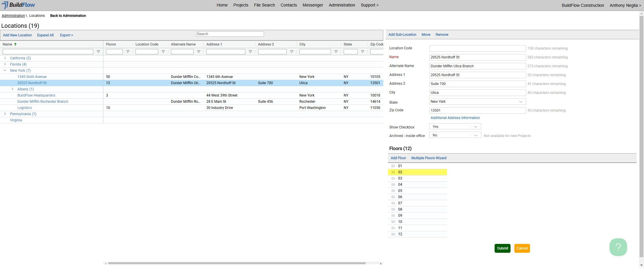Viewport: 644px width, 269px height.
Task: Open the Name column filter icon
Action: 98,52
